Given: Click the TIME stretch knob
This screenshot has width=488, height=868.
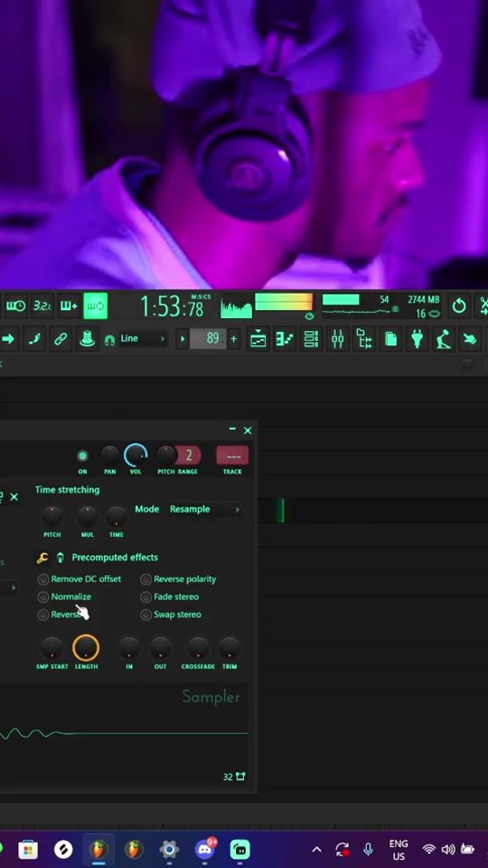Looking at the screenshot, I should tap(117, 517).
